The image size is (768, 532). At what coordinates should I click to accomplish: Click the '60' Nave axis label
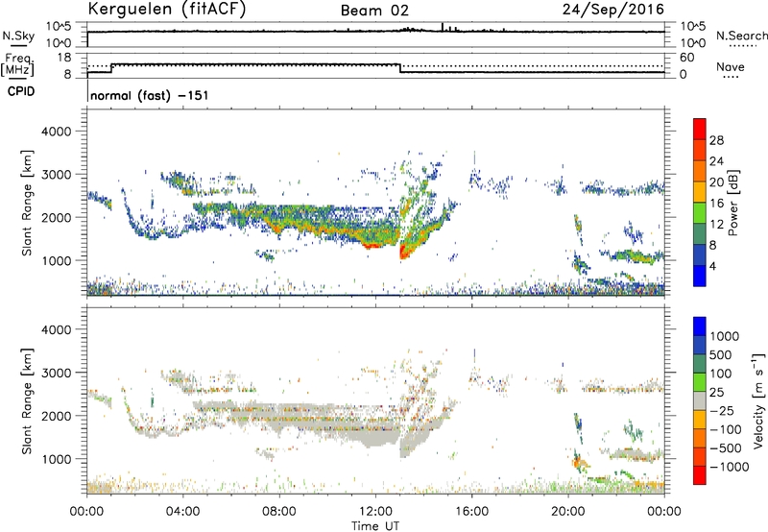[x=687, y=58]
